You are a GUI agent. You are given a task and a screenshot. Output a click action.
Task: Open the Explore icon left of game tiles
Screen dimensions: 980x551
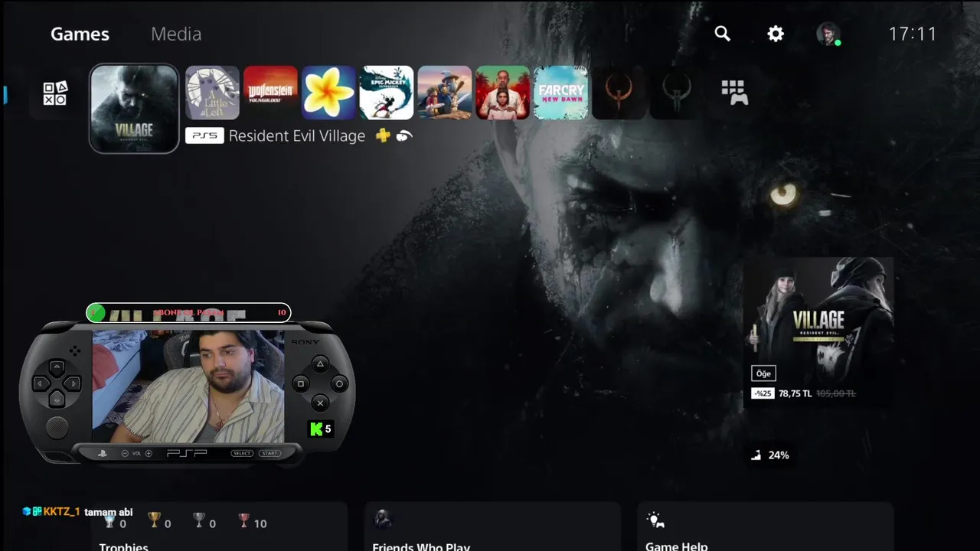(55, 93)
